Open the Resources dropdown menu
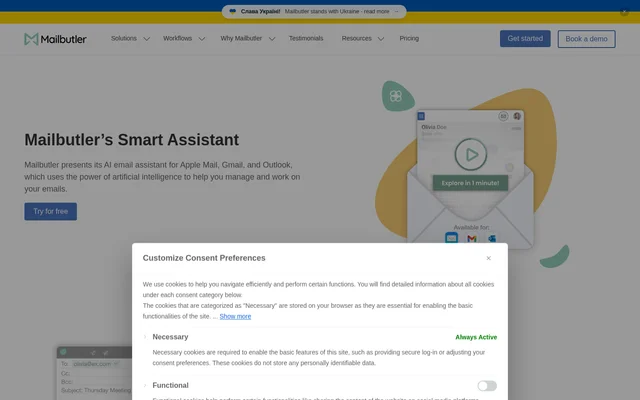 point(362,38)
